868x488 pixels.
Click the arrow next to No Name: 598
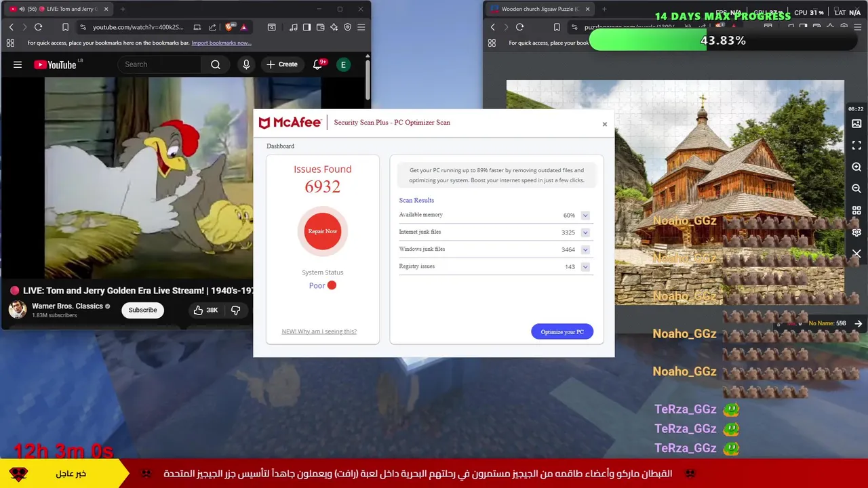[x=859, y=324]
